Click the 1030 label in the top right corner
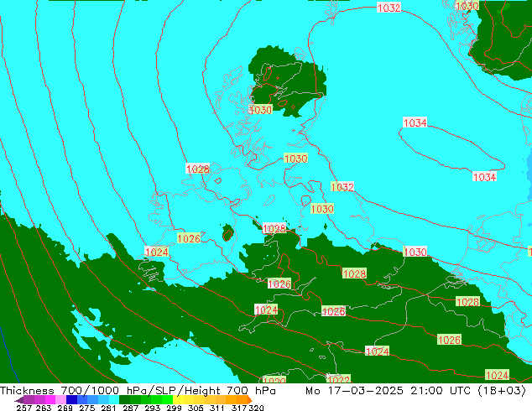This screenshot has width=532, height=411. (467, 6)
